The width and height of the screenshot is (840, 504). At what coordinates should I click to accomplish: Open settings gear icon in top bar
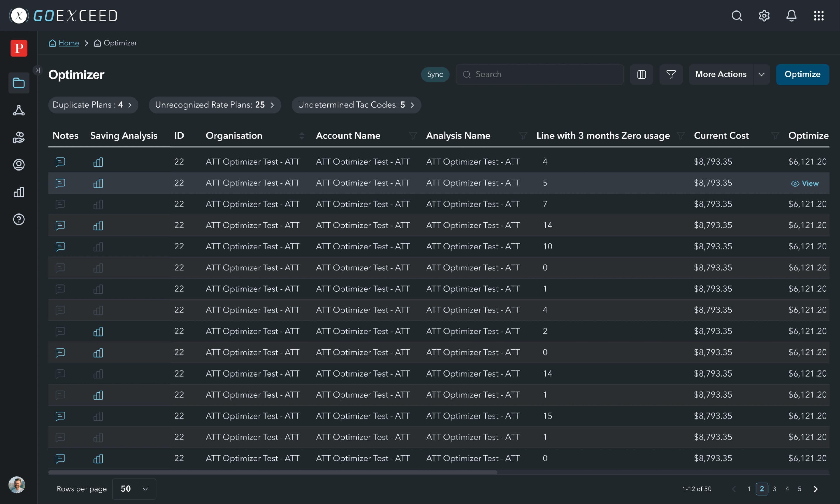[x=764, y=16]
